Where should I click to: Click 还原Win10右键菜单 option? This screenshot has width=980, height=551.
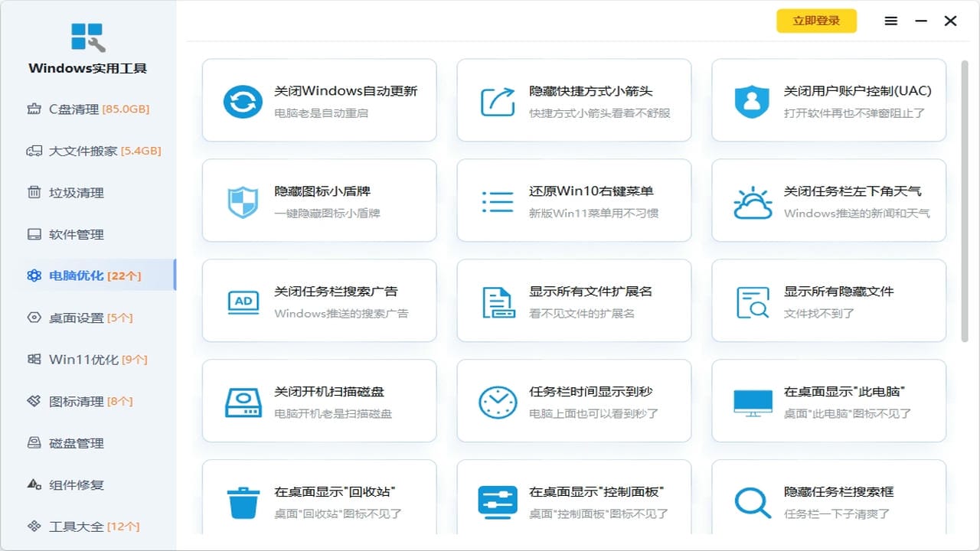pyautogui.click(x=574, y=201)
